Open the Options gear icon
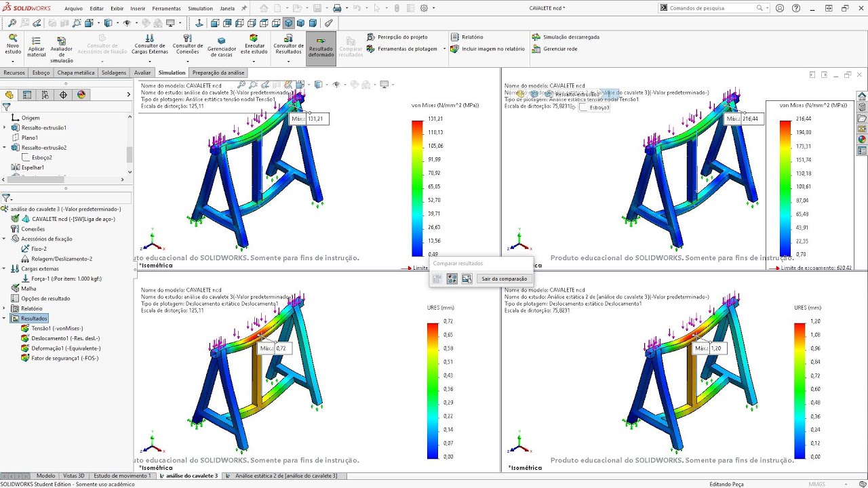 (x=424, y=8)
